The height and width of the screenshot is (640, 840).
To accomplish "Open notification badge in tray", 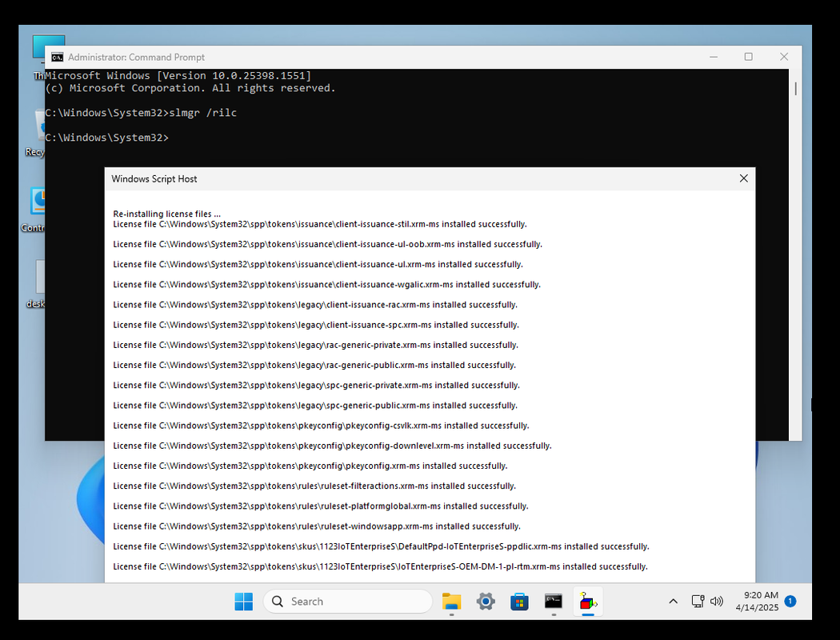I will tap(790, 602).
